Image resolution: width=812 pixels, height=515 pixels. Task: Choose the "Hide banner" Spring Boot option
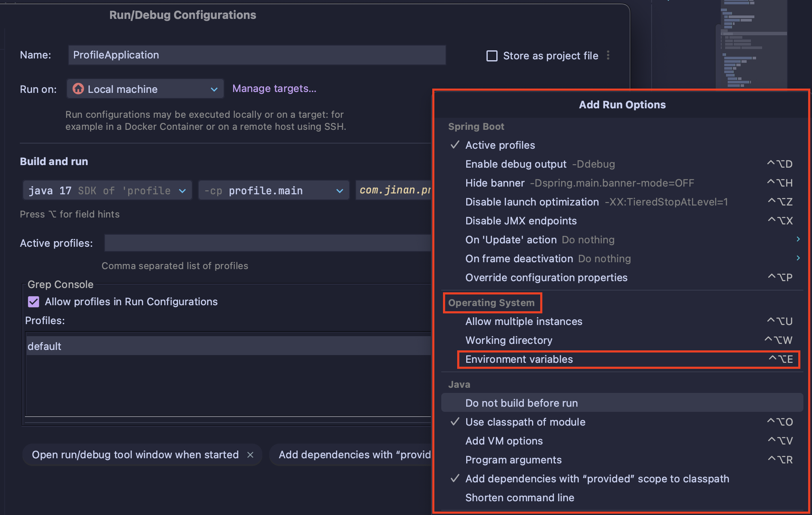[495, 183]
